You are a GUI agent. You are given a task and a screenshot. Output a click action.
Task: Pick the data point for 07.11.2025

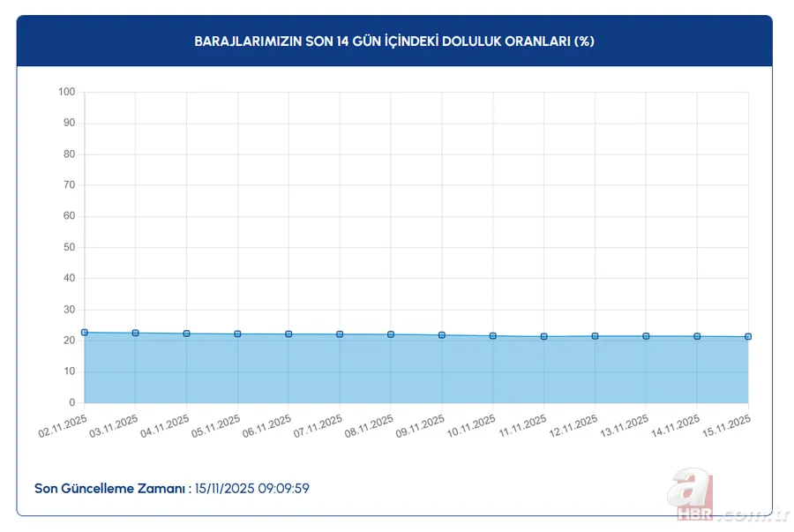[340, 334]
